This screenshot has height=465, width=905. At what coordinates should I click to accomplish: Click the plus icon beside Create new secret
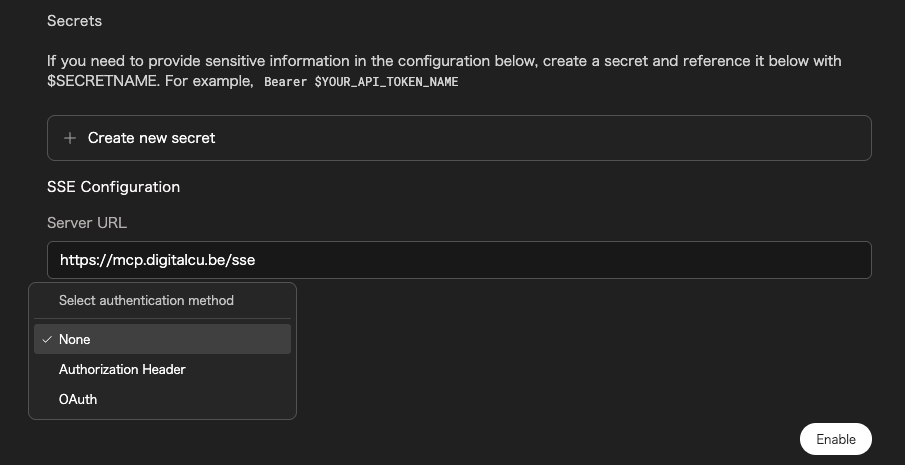click(70, 138)
